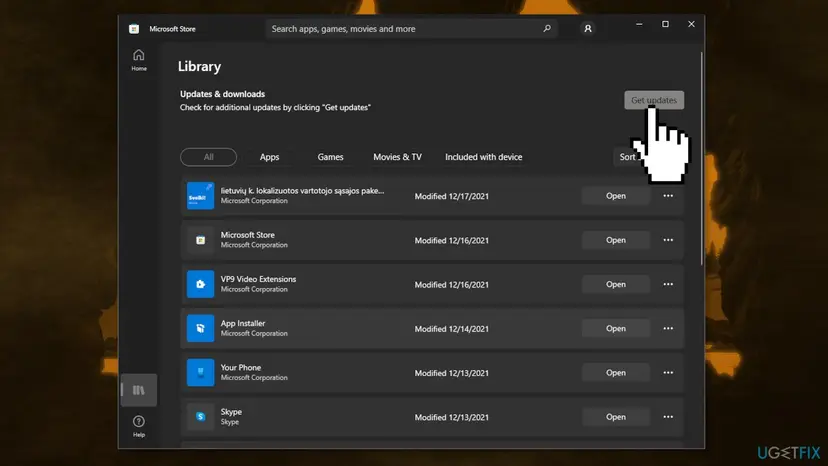Viewport: 828px width, 466px height.
Task: Open the Sort dropdown
Action: click(x=628, y=157)
